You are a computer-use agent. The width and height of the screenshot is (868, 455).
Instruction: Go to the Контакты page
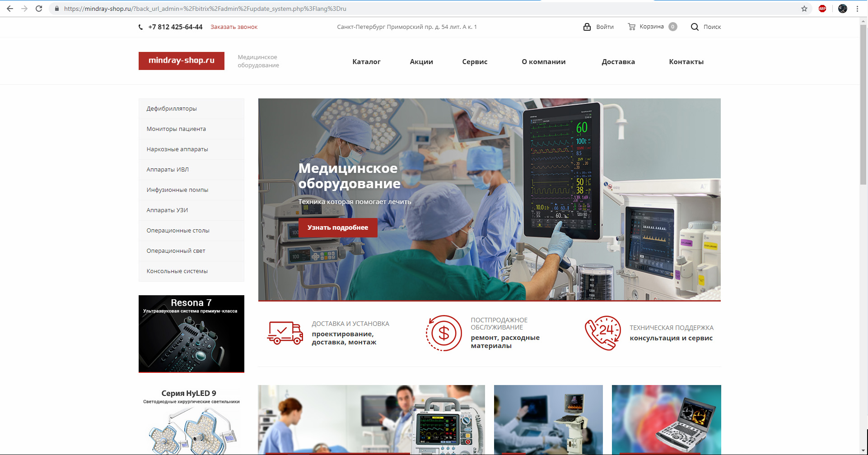click(686, 62)
